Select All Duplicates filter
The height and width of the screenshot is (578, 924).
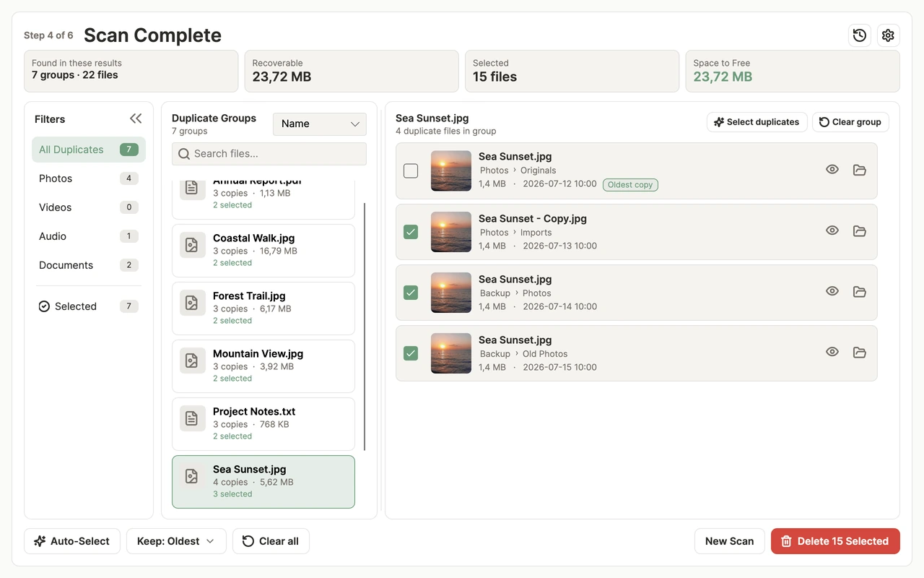pos(89,150)
